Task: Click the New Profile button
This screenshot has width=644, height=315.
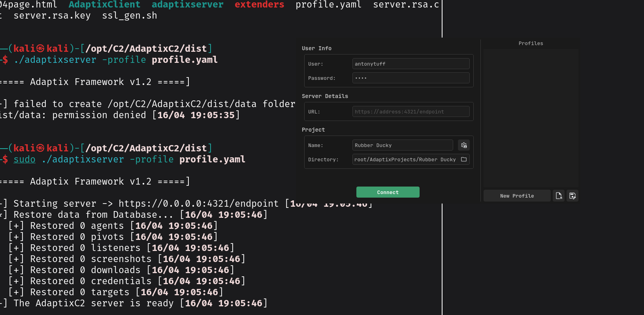Action: click(x=517, y=196)
